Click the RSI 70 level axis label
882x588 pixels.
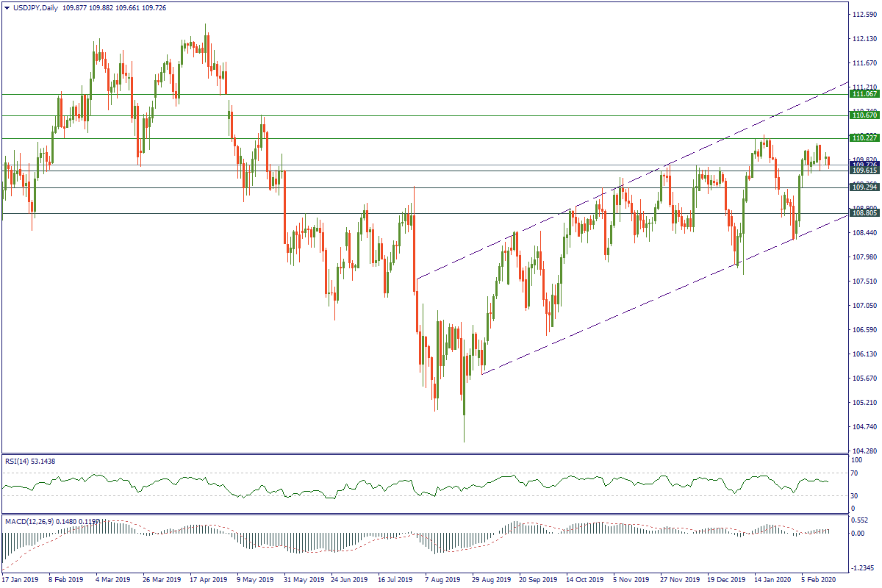point(856,473)
